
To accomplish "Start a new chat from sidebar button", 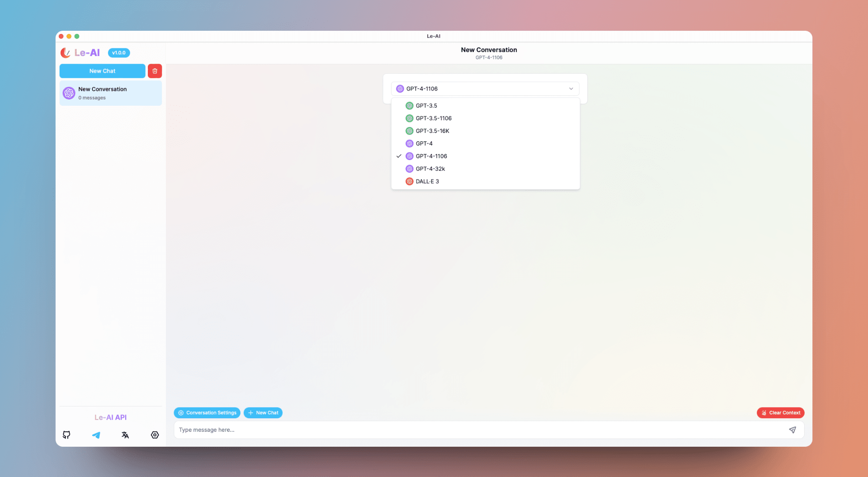I will pyautogui.click(x=102, y=71).
